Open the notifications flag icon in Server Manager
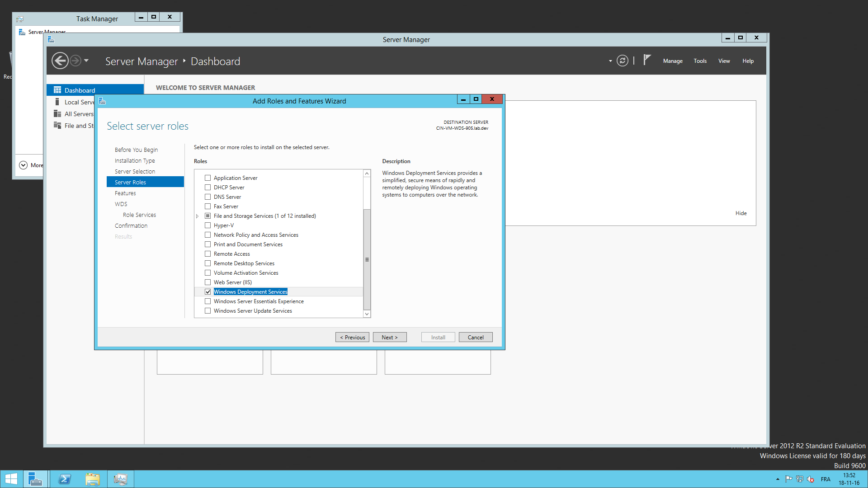 [647, 60]
